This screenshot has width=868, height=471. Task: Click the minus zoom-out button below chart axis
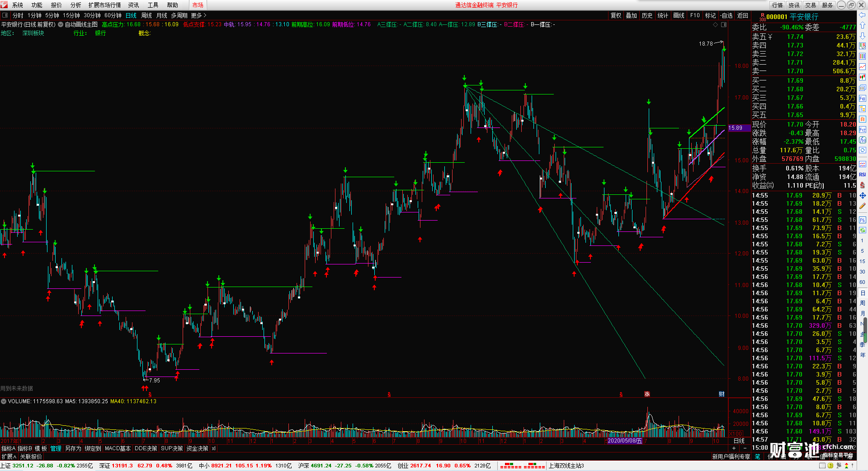(x=745, y=448)
